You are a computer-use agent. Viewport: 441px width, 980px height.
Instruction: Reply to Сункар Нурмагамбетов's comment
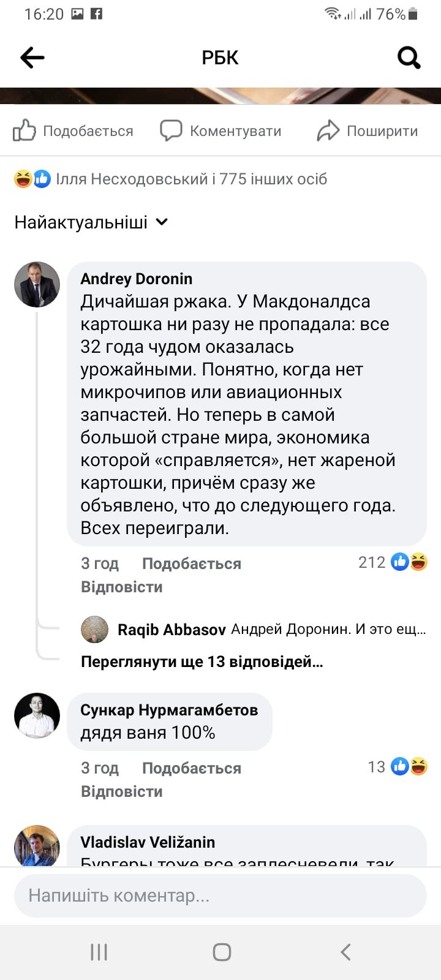pos(121,791)
